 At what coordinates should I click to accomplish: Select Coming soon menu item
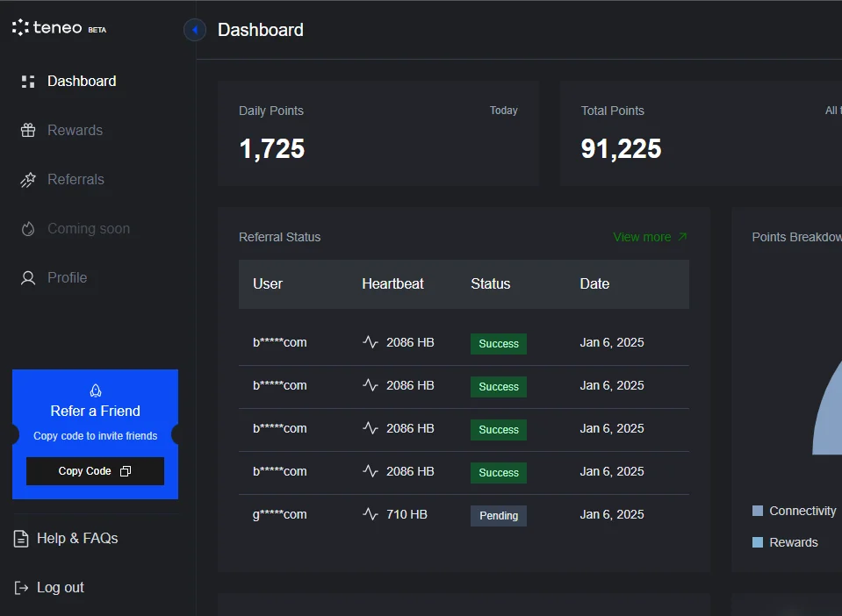coord(89,228)
